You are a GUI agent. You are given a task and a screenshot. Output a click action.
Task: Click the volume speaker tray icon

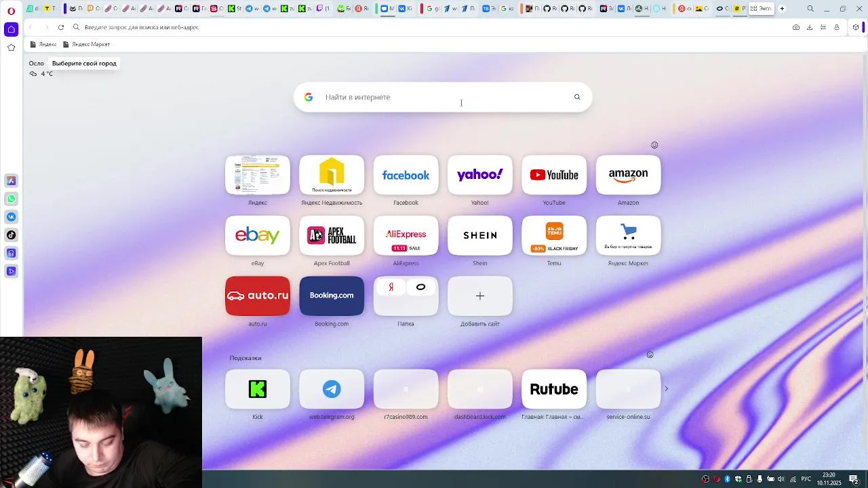[781, 479]
